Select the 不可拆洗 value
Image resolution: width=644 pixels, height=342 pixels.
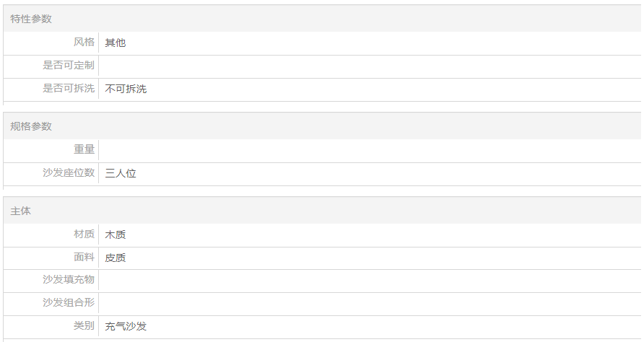click(126, 89)
